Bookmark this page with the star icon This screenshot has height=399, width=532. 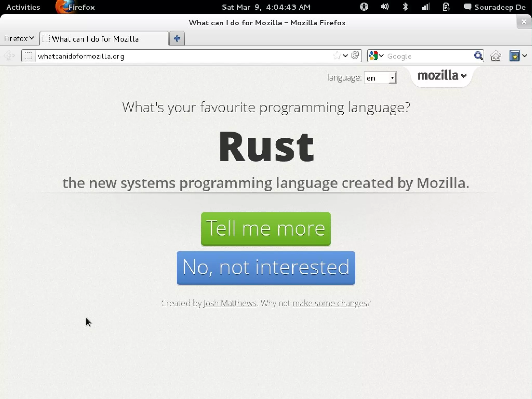(x=337, y=56)
